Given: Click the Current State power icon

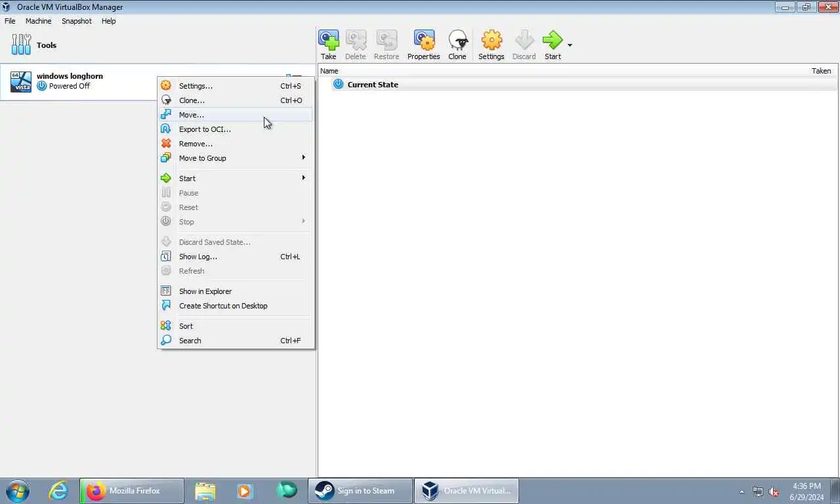Looking at the screenshot, I should pyautogui.click(x=338, y=84).
